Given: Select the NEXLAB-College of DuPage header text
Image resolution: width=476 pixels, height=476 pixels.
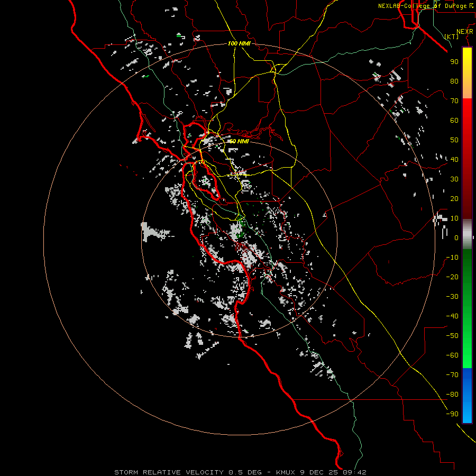Looking at the screenshot, I should pos(423,6).
